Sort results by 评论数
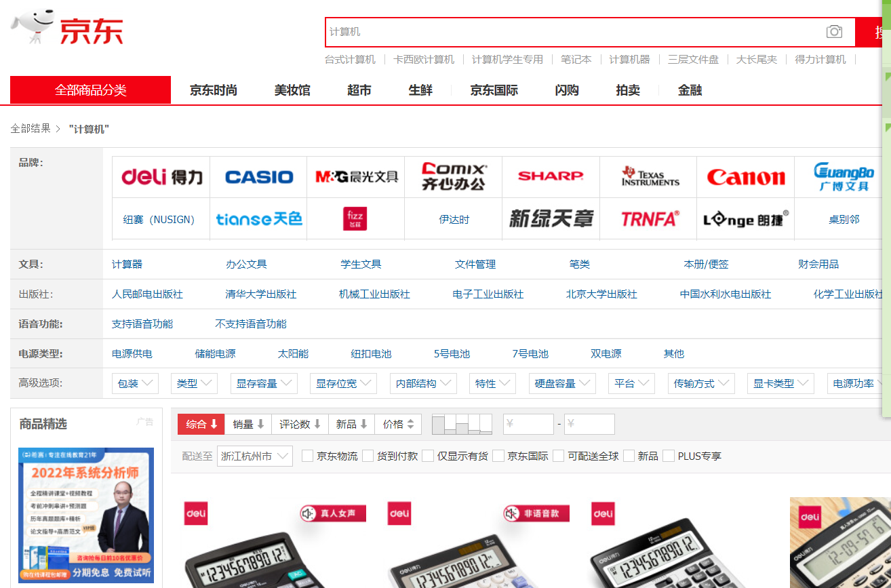This screenshot has height=588, width=891. pos(300,425)
